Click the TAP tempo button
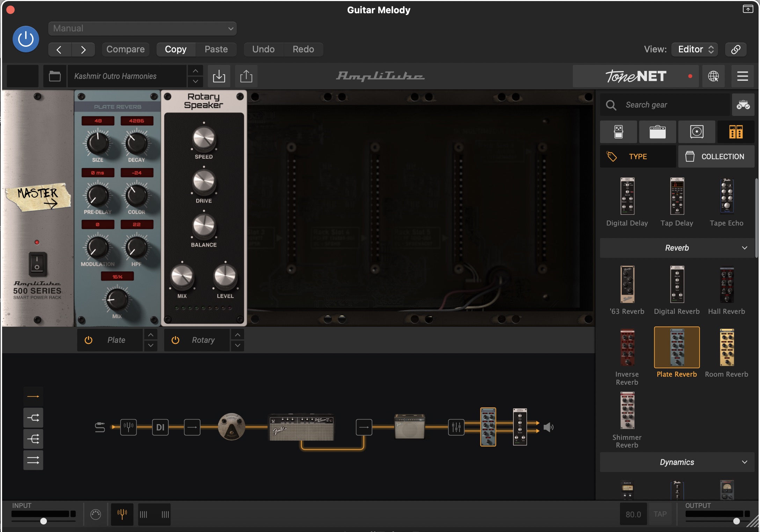The image size is (760, 532). coord(660,514)
